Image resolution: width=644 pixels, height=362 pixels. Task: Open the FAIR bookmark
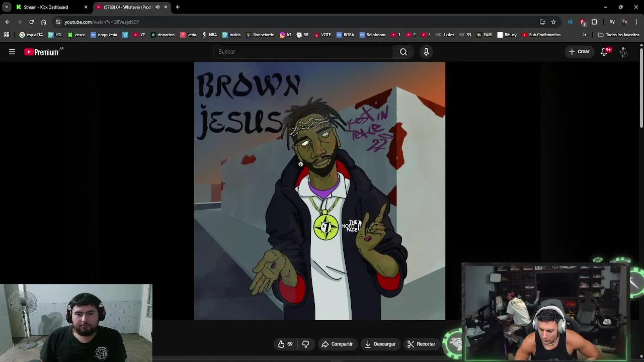pyautogui.click(x=484, y=35)
